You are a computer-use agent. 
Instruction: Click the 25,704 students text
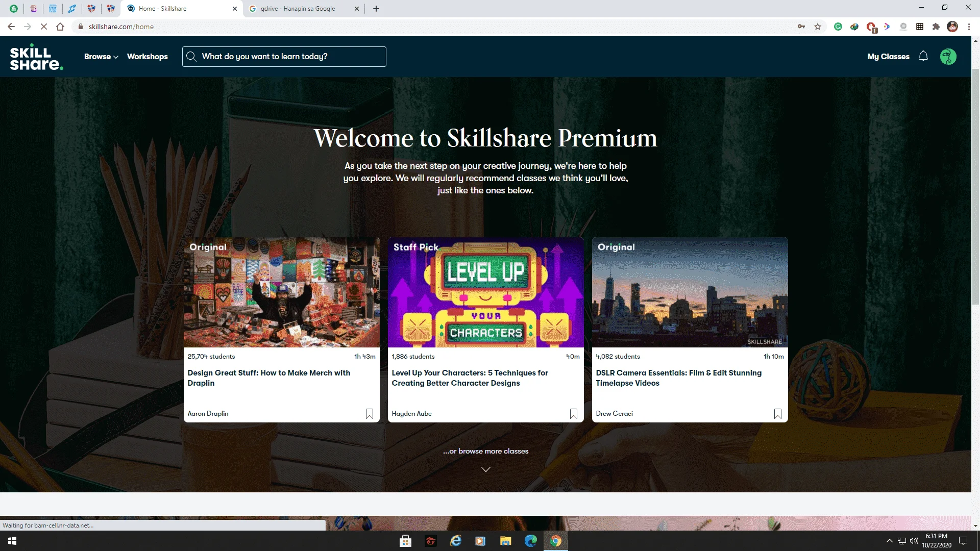pyautogui.click(x=211, y=357)
